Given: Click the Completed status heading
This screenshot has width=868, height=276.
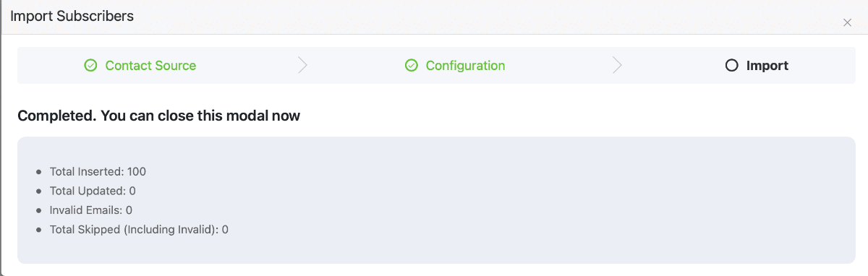Looking at the screenshot, I should click(158, 116).
